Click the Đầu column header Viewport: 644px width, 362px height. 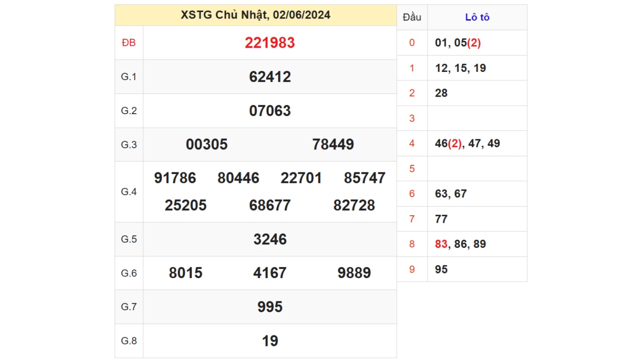coord(412,18)
